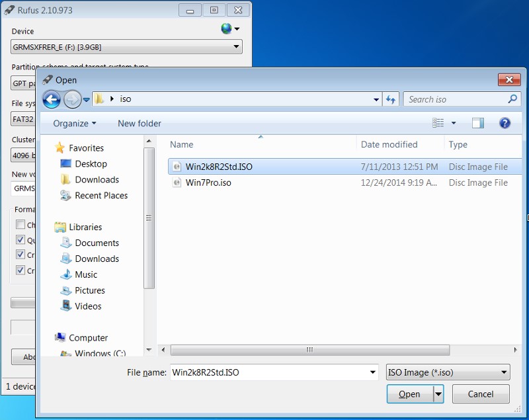Click New folder in the toolbar
This screenshot has height=420, width=529.
tap(140, 124)
